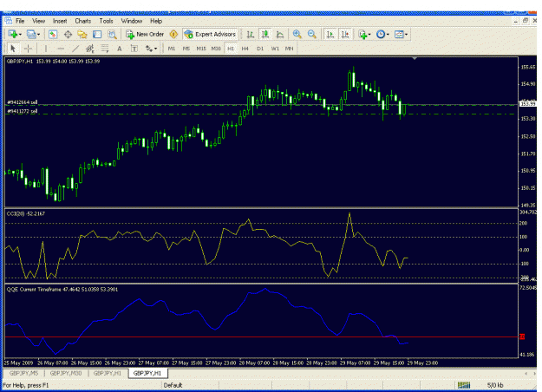Show the Terminal panel icon

(97, 34)
